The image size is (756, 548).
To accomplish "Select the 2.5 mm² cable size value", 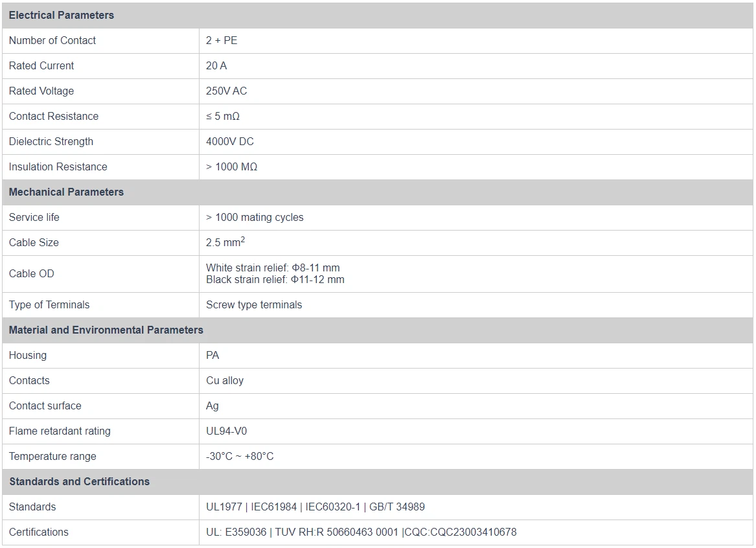I will 225,242.
